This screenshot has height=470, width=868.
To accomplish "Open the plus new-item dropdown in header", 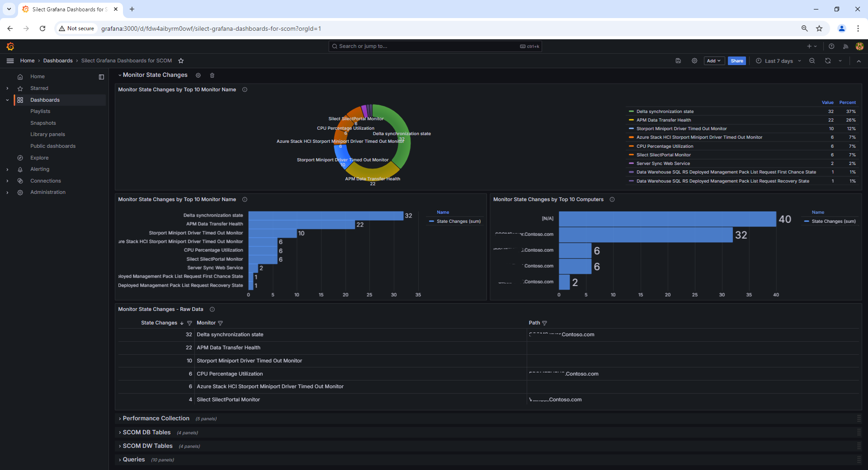I will point(812,46).
